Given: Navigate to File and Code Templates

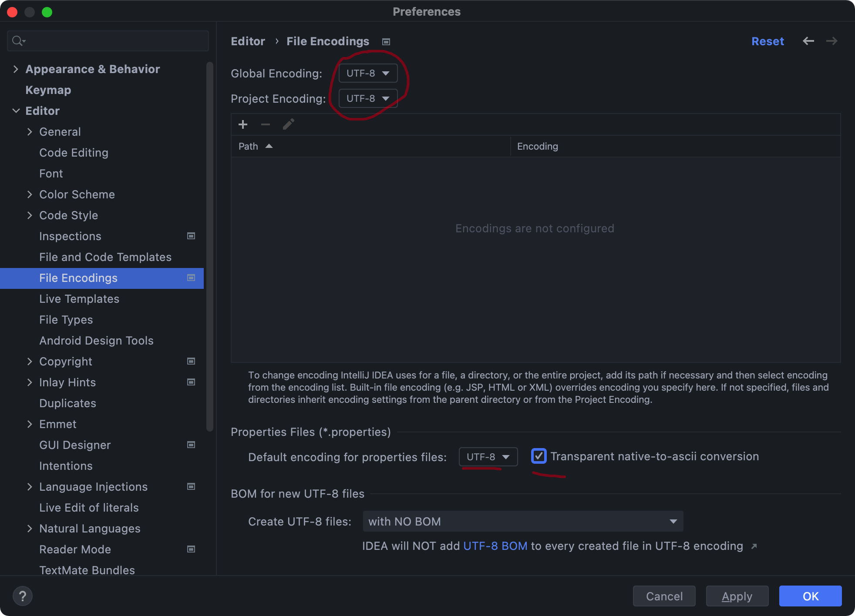Looking at the screenshot, I should tap(105, 257).
